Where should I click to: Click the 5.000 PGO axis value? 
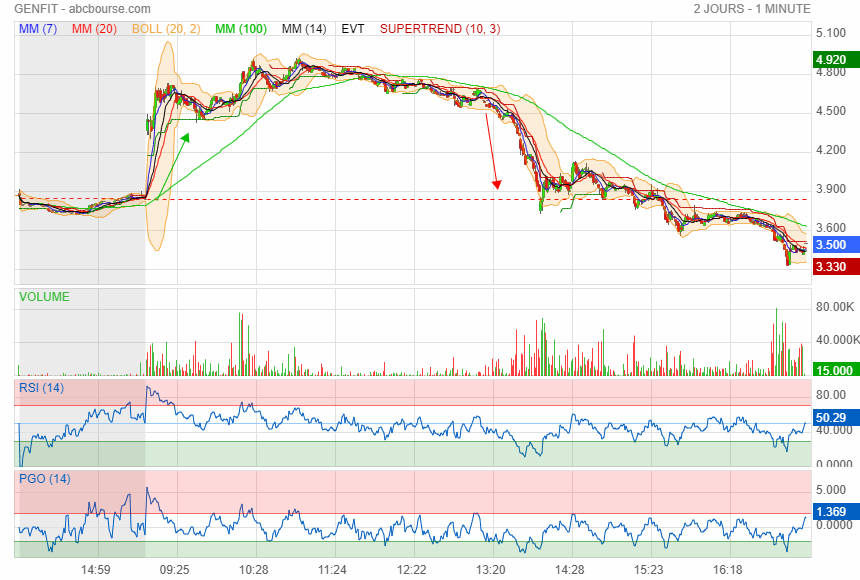(x=830, y=489)
